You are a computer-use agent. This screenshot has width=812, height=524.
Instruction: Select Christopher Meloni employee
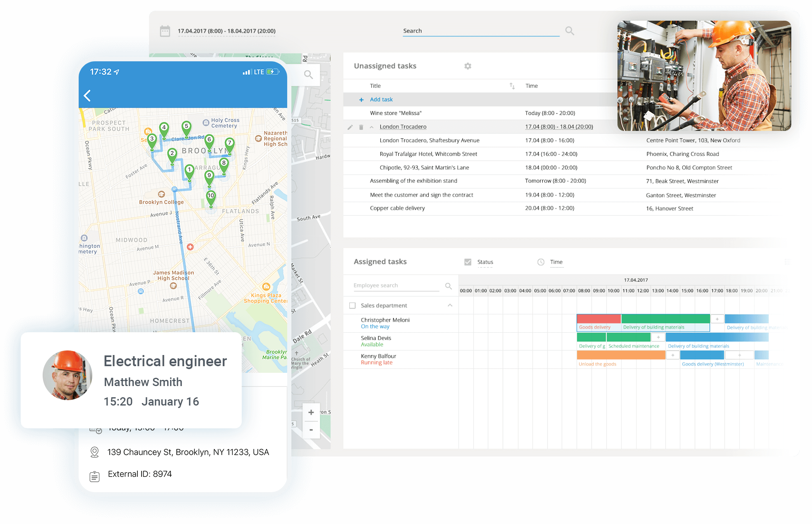tap(385, 320)
